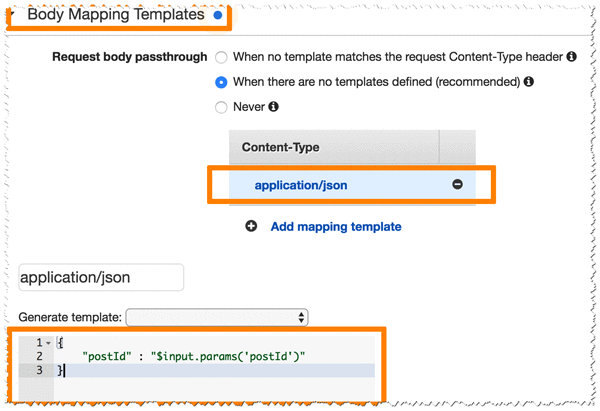600x411 pixels.
Task: Select application/json content type row
Action: (x=352, y=185)
